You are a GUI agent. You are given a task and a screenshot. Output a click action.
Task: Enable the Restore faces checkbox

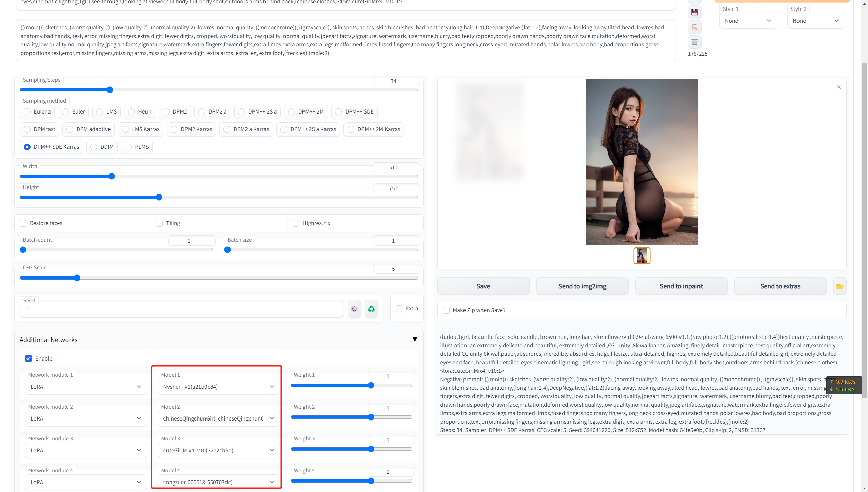coord(23,223)
